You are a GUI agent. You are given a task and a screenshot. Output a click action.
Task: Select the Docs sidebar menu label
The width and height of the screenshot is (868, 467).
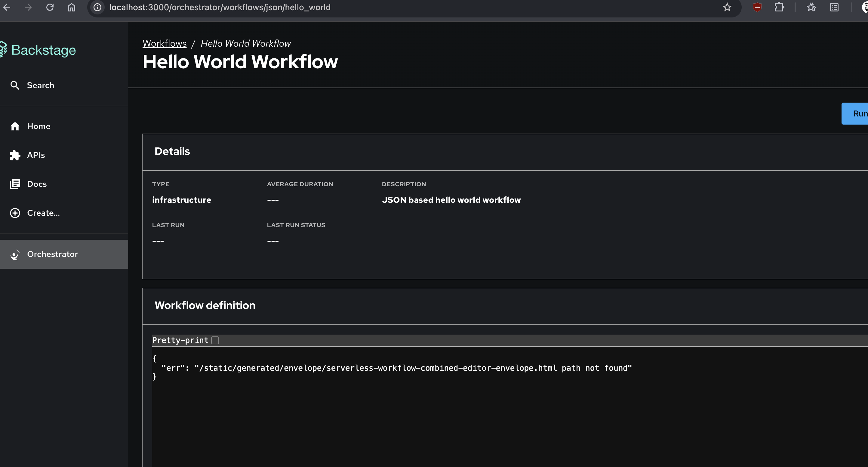37,184
